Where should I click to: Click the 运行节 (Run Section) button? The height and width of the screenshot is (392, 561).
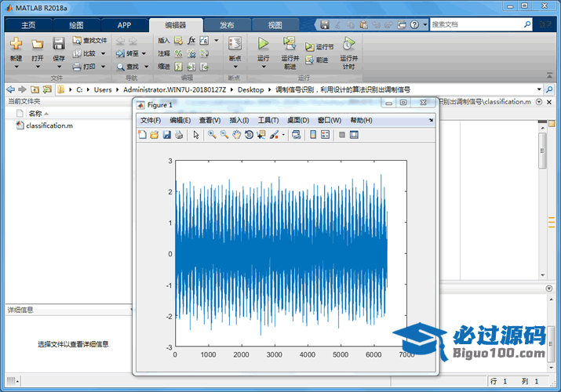point(320,47)
